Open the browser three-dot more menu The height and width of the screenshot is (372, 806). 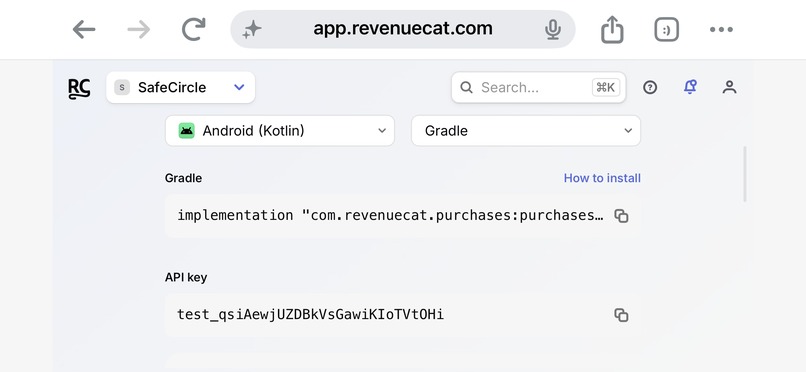pos(721,29)
